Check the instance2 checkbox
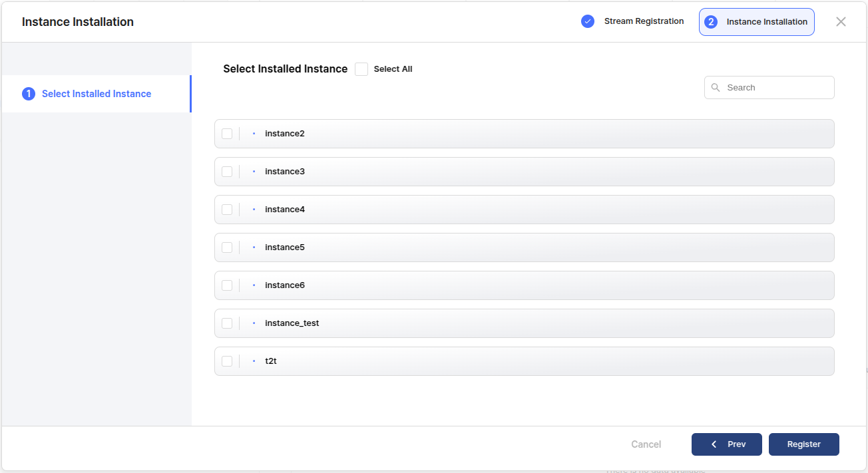The height and width of the screenshot is (473, 868). pyautogui.click(x=227, y=134)
